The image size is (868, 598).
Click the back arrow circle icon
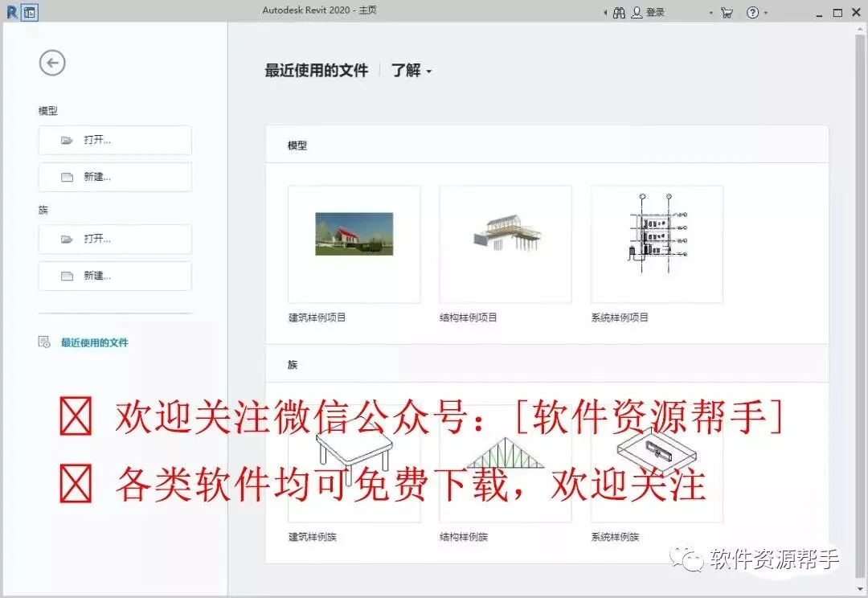52,63
